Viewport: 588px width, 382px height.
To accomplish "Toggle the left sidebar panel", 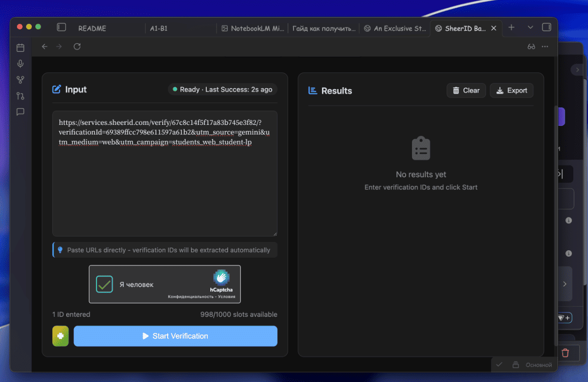I will coord(61,27).
